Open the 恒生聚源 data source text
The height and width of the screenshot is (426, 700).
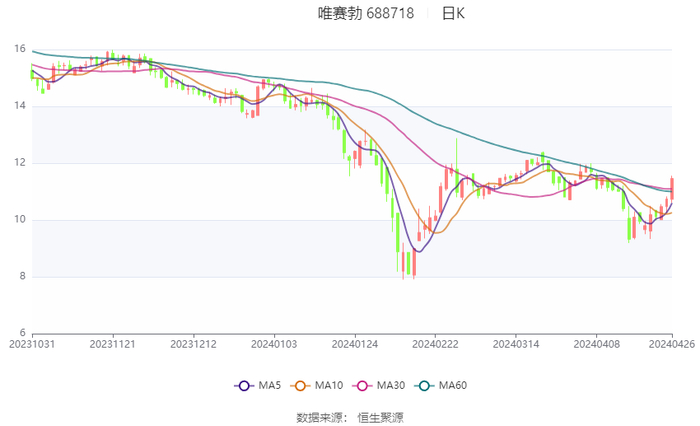[381, 416]
